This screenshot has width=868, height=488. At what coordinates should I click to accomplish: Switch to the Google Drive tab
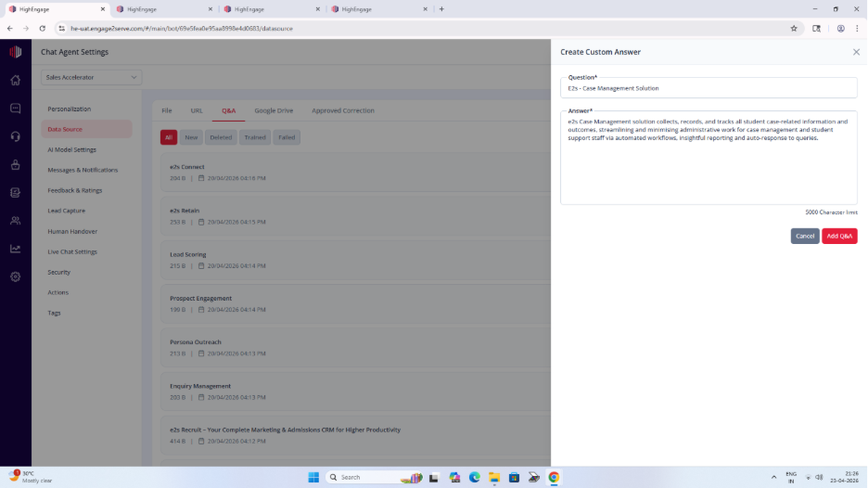click(274, 110)
